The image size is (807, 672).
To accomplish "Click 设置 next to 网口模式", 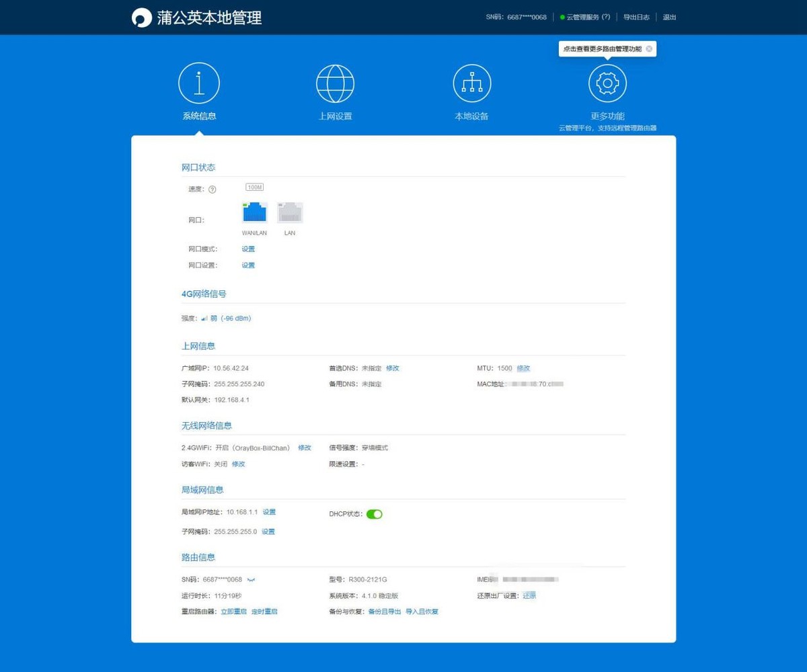I will 248,248.
